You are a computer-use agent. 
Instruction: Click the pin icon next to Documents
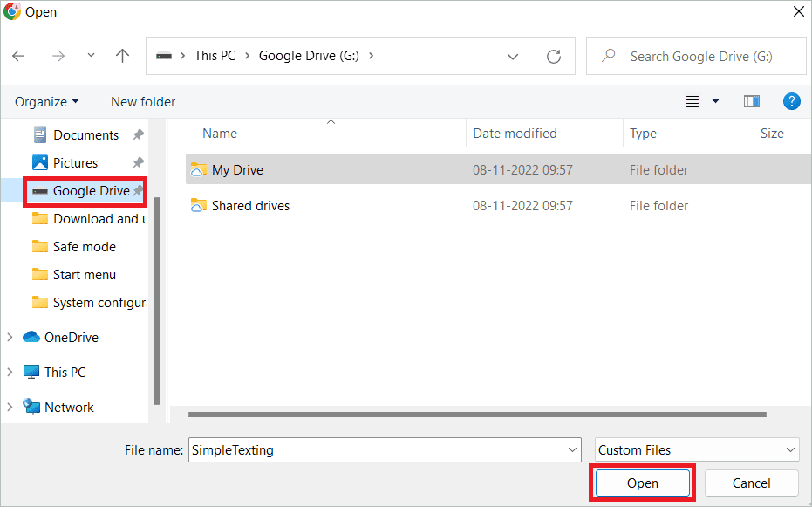138,134
